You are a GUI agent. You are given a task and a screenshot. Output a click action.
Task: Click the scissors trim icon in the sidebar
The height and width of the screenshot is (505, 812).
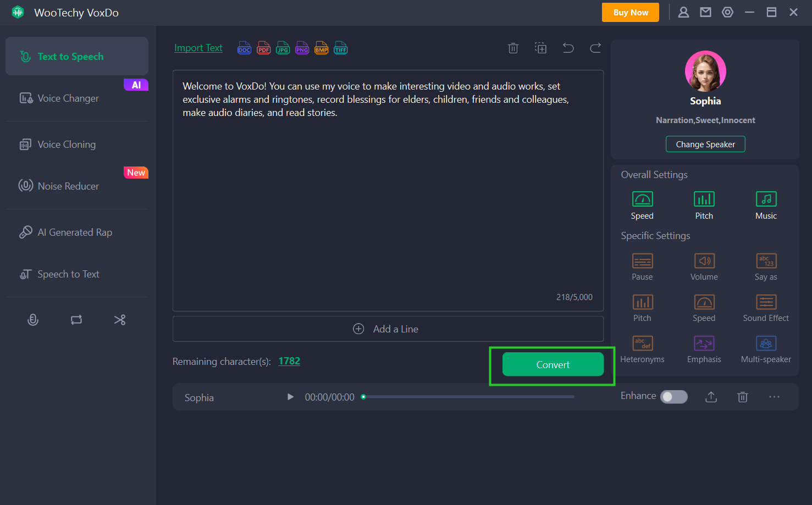coord(120,319)
